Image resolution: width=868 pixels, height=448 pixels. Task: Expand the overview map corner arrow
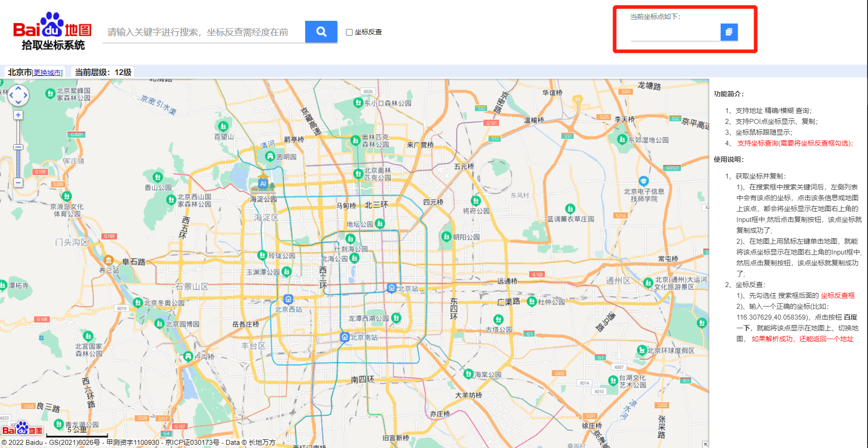tap(705, 444)
